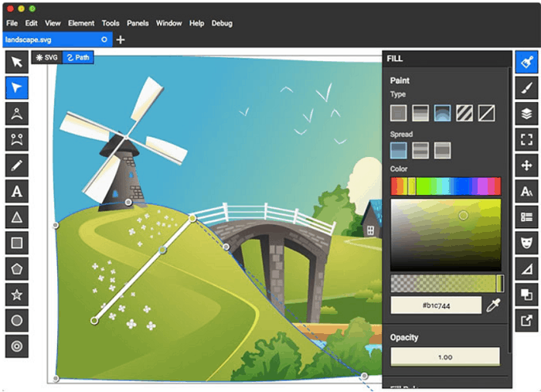Select the Pencil freehand tool
This screenshot has width=541, height=392.
coord(16,165)
